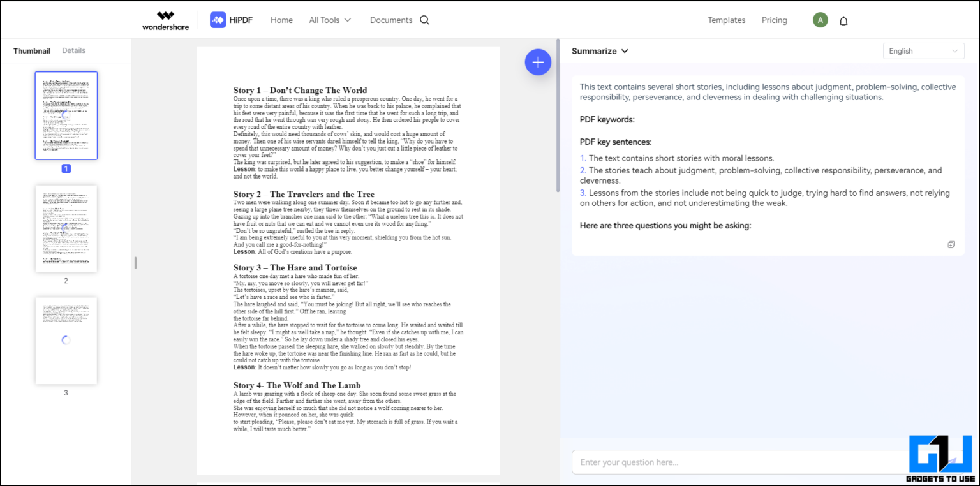The image size is (980, 486).
Task: View Pricing plans
Action: tap(774, 20)
